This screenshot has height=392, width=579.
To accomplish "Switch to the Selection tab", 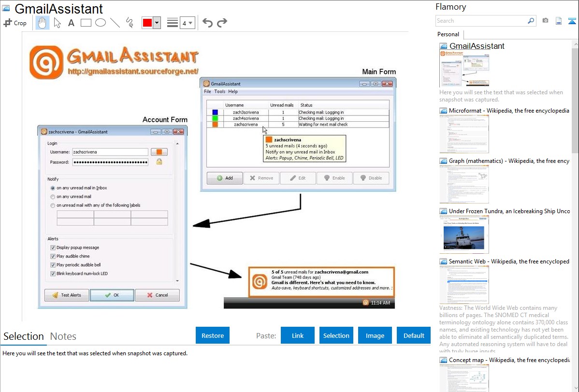I will 24,336.
